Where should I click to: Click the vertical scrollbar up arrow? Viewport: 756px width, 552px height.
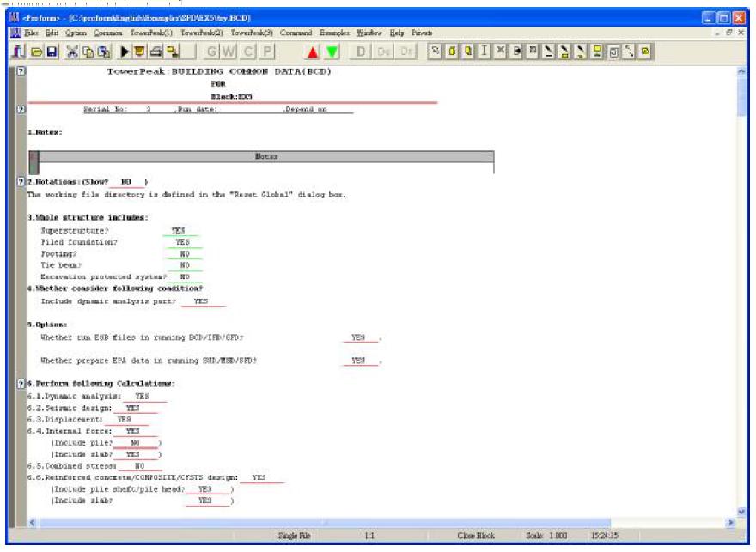click(741, 72)
